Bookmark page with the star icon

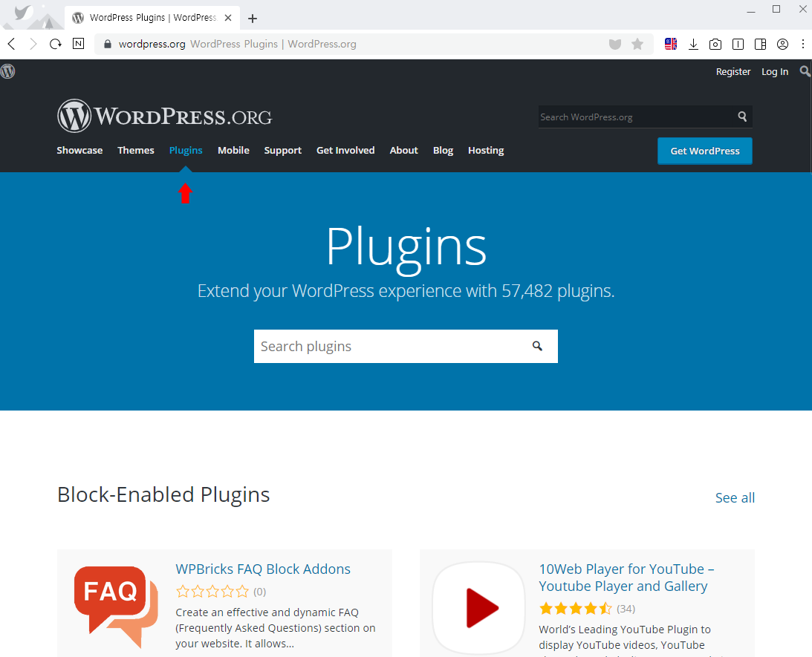(x=637, y=44)
